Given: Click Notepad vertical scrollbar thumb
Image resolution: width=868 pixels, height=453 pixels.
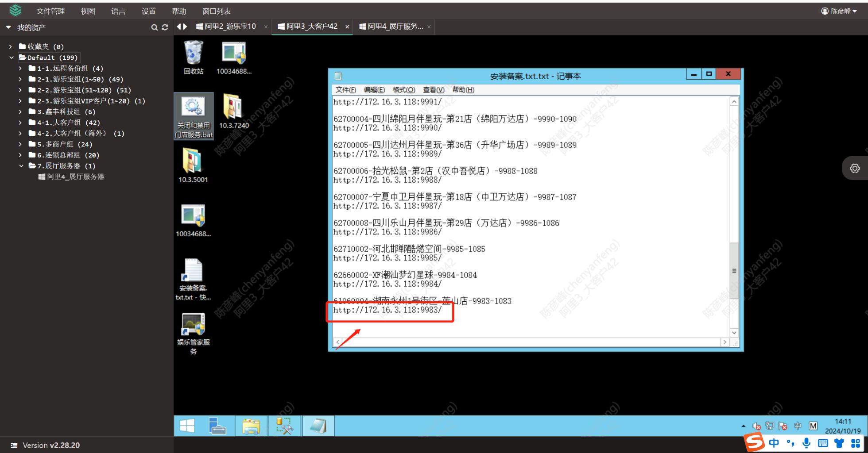Looking at the screenshot, I should coord(734,271).
